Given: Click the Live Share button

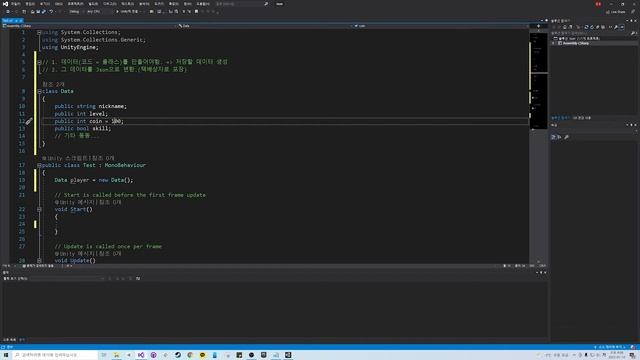Looking at the screenshot, I should pyautogui.click(x=616, y=12).
